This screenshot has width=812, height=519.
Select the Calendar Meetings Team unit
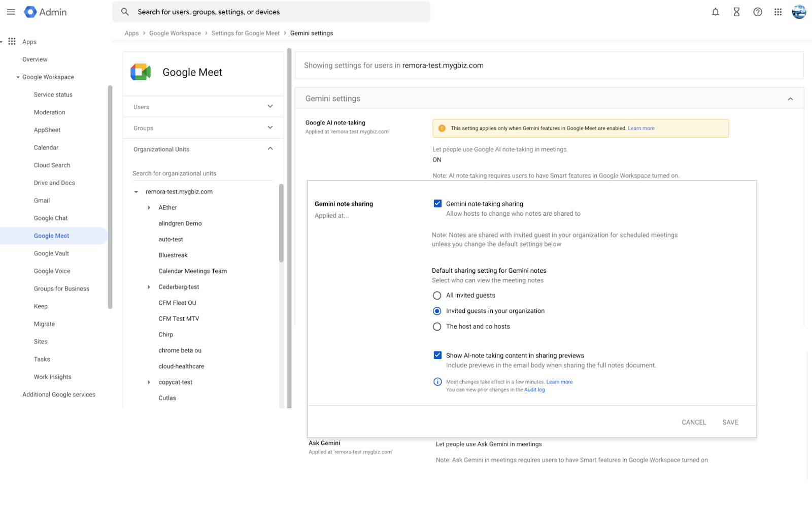coord(193,271)
